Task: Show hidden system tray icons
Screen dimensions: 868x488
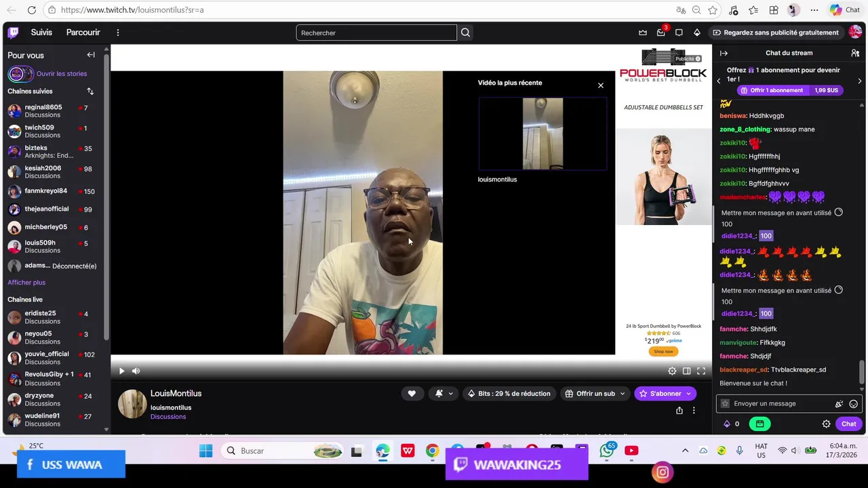Action: pyautogui.click(x=685, y=451)
